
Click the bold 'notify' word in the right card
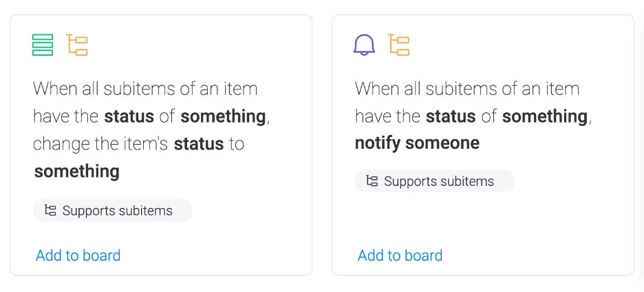coord(378,143)
